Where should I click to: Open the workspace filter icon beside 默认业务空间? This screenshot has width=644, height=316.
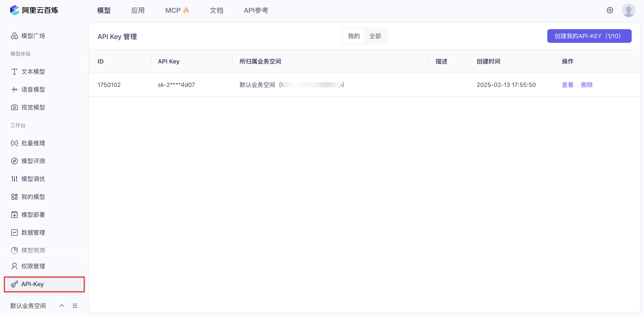75,306
